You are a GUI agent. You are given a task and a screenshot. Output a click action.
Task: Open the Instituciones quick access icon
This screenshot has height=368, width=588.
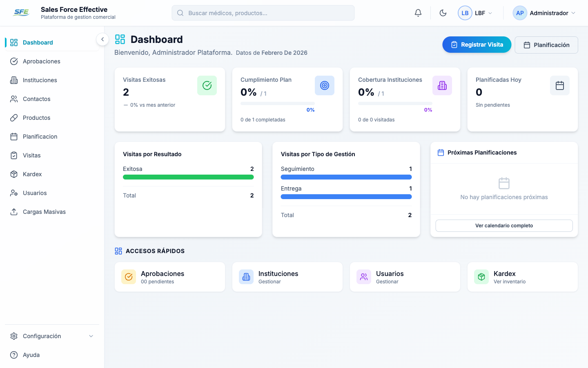click(x=246, y=277)
